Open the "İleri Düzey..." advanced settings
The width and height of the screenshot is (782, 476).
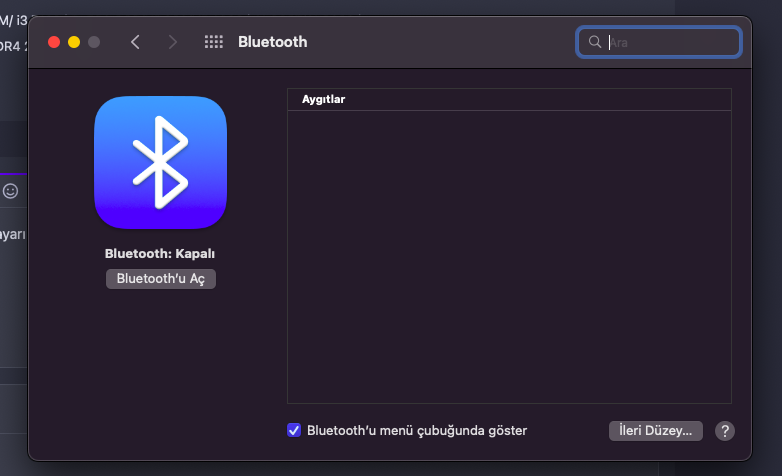coord(655,430)
